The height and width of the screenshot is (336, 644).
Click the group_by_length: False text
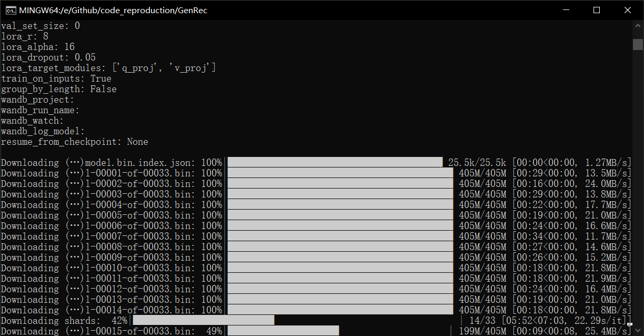58,89
